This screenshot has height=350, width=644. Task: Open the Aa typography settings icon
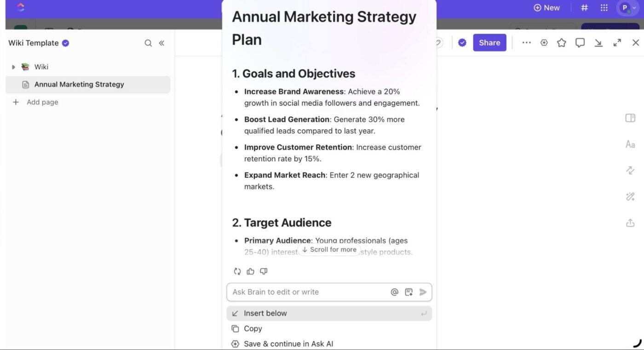630,144
